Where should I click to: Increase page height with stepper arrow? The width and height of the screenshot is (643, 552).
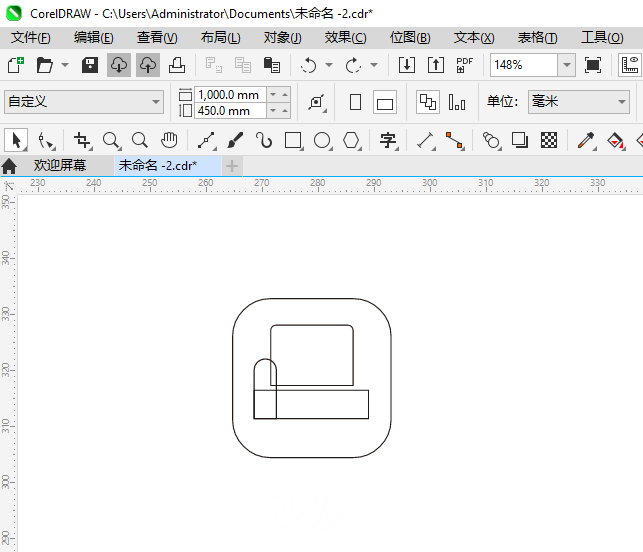[285, 111]
